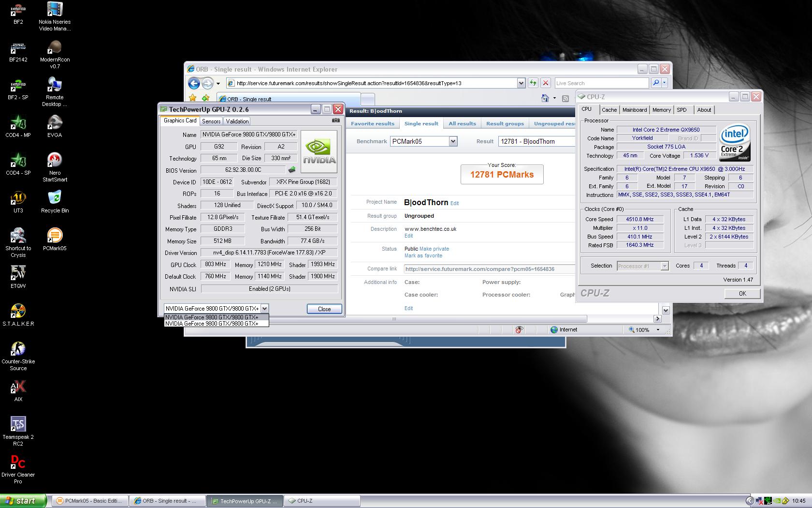The image size is (812, 508).
Task: Open AIX desktop icon
Action: tap(18, 391)
